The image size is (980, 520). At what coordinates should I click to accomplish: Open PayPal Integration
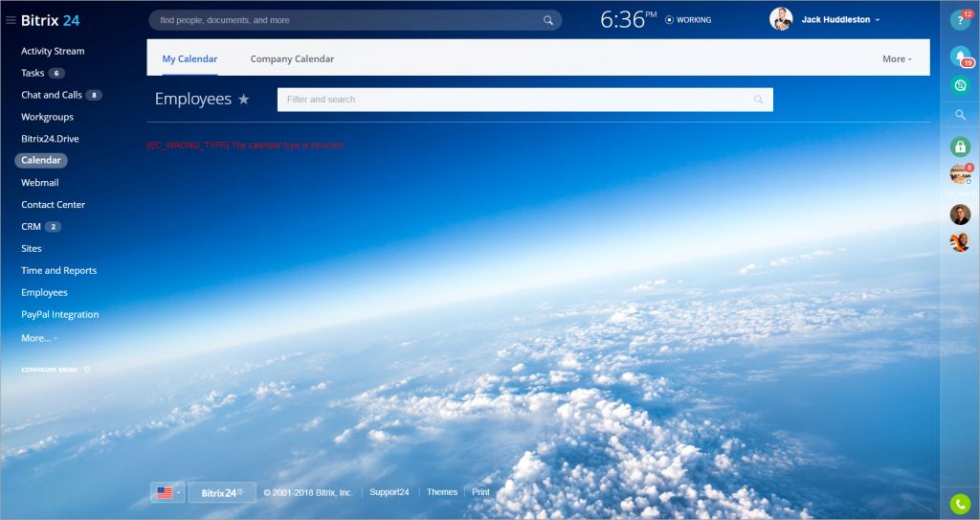click(60, 314)
